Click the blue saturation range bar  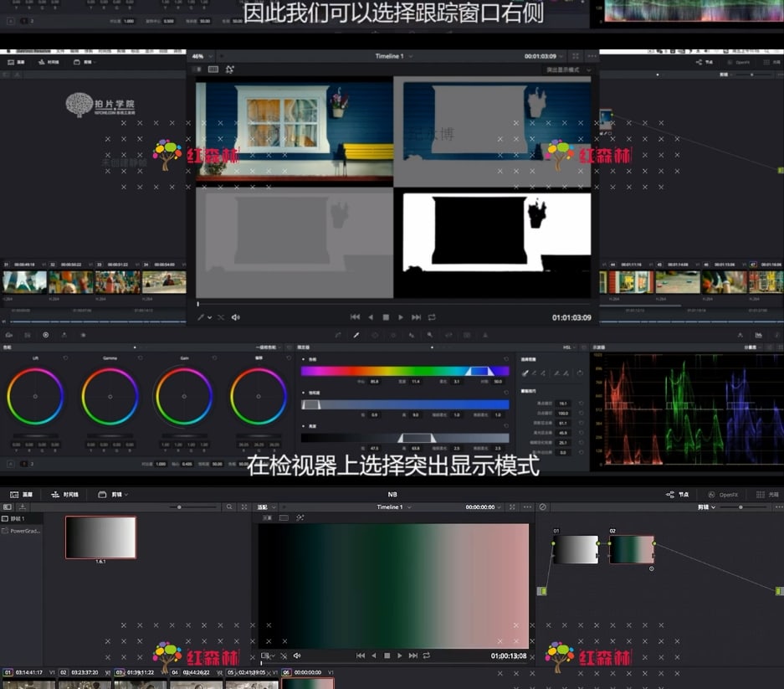[x=405, y=404]
